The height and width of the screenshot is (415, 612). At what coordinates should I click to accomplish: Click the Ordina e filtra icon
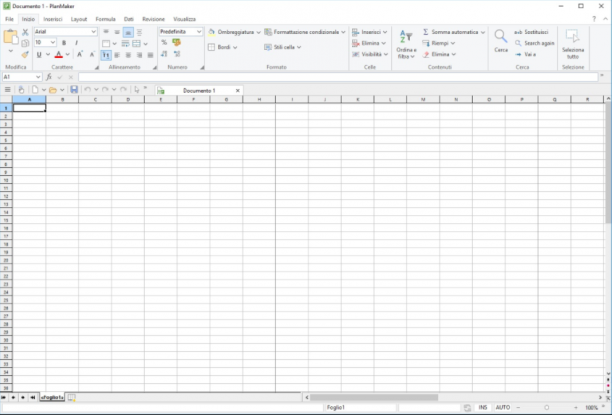[x=406, y=45]
